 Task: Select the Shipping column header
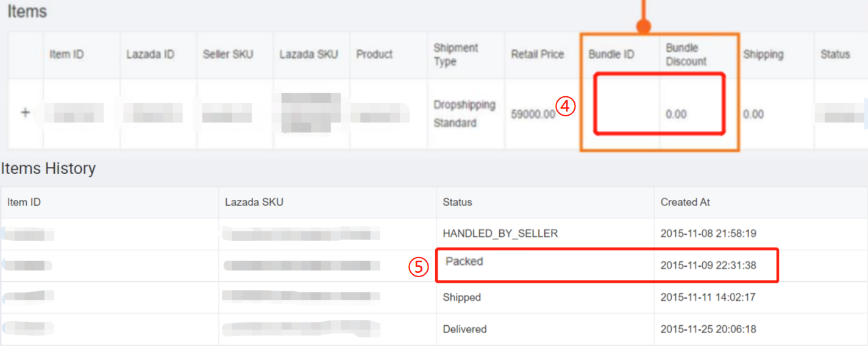coord(763,54)
